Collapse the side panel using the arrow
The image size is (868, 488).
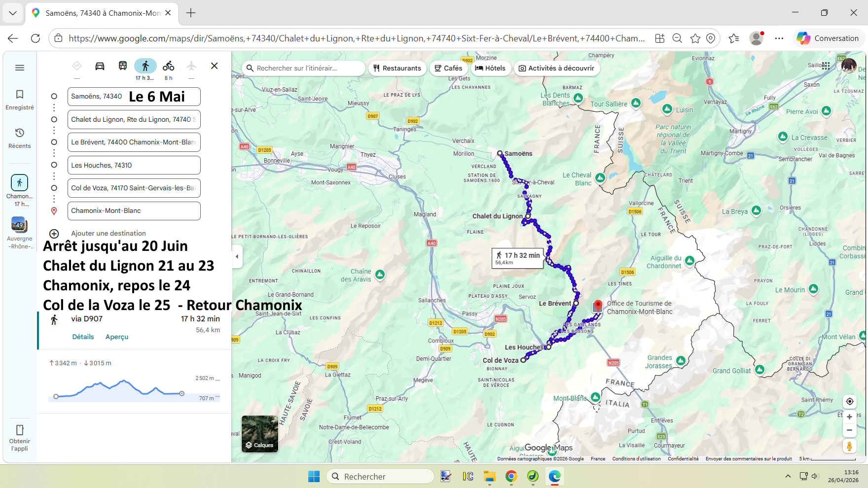click(237, 256)
